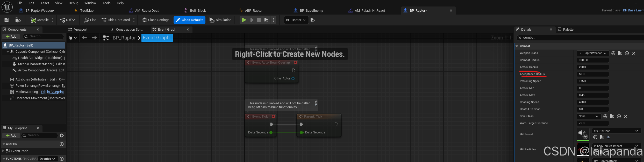Click Edit in Blueprint link for MotionWarping
The image size is (644, 162).
coord(52,92)
